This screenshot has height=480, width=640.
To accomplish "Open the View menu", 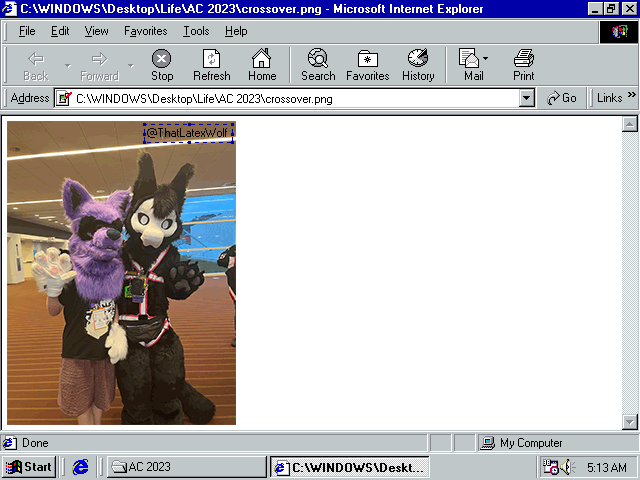I will (x=96, y=31).
